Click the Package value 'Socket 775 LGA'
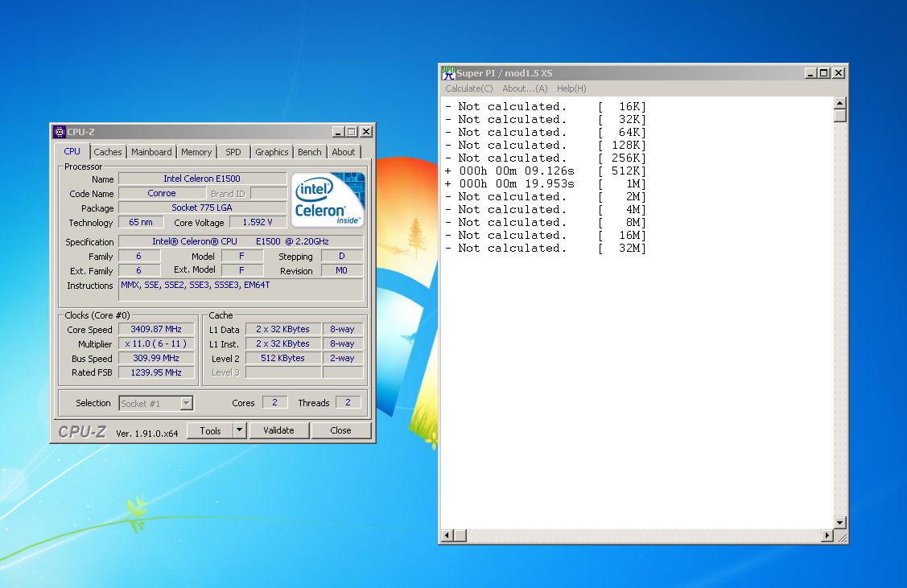The height and width of the screenshot is (588, 907). (x=202, y=208)
